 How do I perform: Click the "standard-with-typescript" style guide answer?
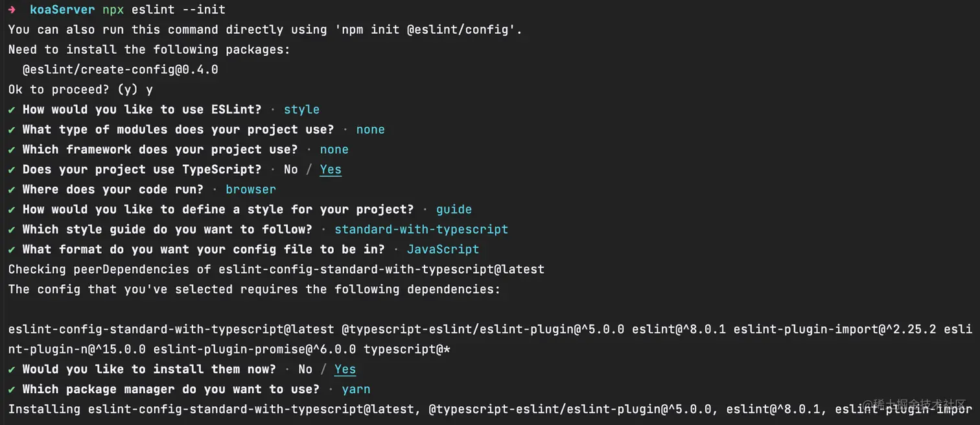(x=421, y=230)
